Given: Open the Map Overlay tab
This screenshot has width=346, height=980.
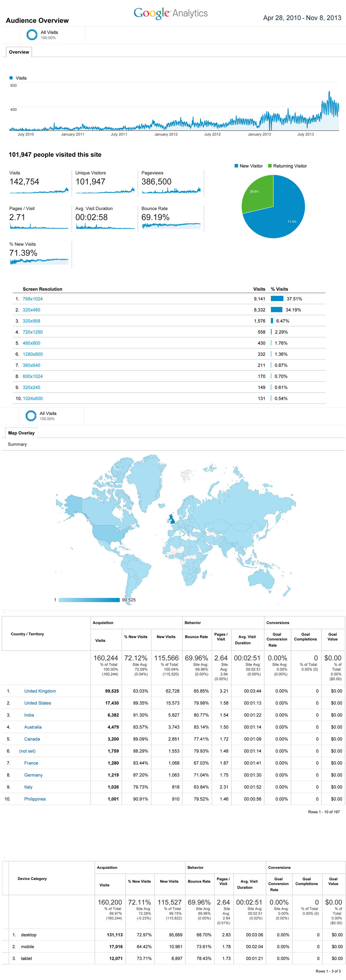Looking at the screenshot, I should 21,433.
